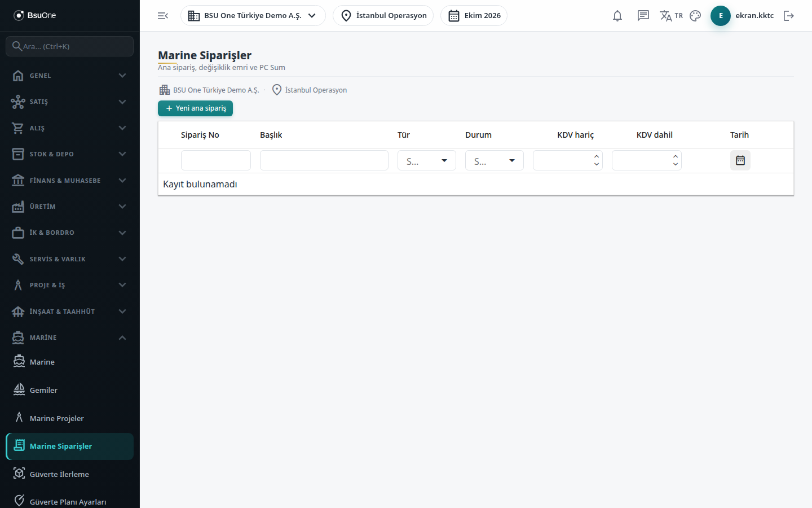This screenshot has width=812, height=508.
Task: Select the İstanbul Operasyon location button
Action: [x=383, y=16]
